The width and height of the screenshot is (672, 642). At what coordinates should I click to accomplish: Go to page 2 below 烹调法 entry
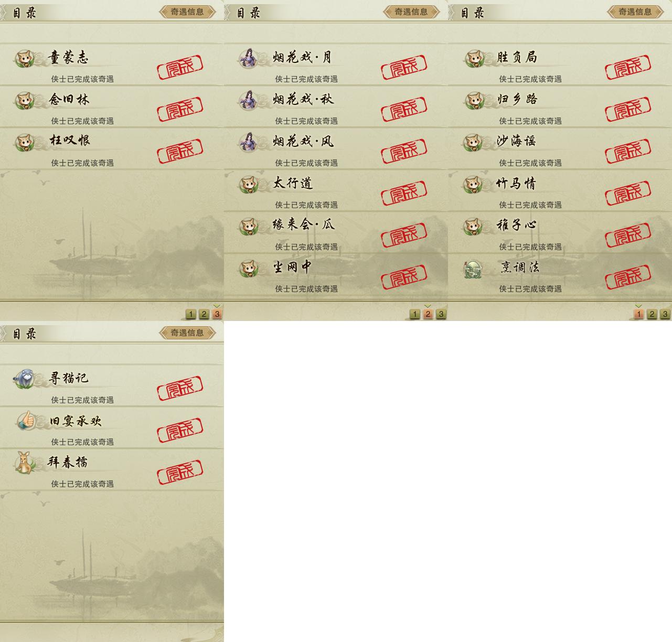tap(652, 314)
